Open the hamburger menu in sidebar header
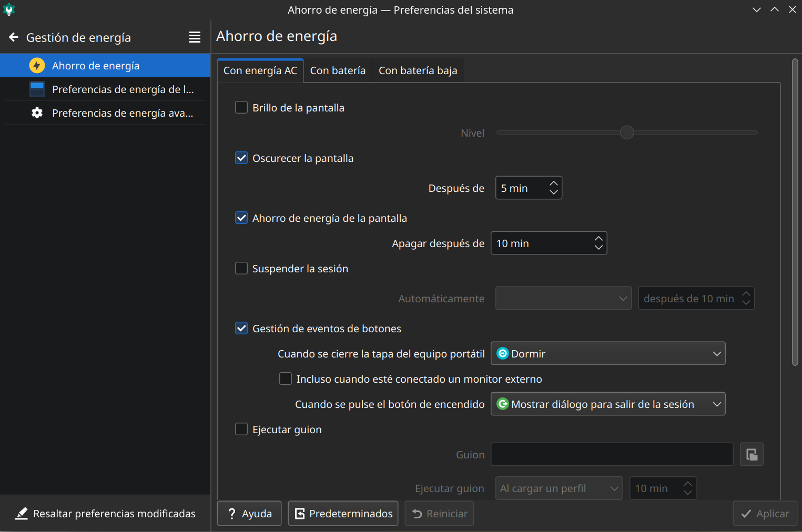The image size is (802, 532). pos(195,37)
